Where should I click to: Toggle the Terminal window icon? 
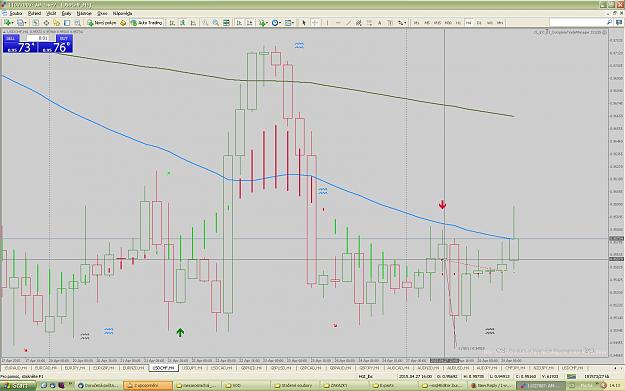pyautogui.click(x=67, y=23)
